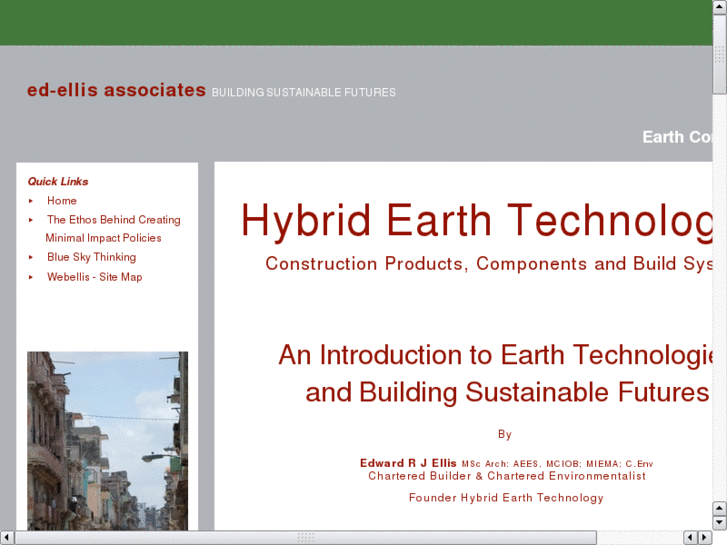The height and width of the screenshot is (545, 727).
Task: Click 'BUILDING SUSTAINABLE FUTURES' tagline
Action: pos(304,92)
